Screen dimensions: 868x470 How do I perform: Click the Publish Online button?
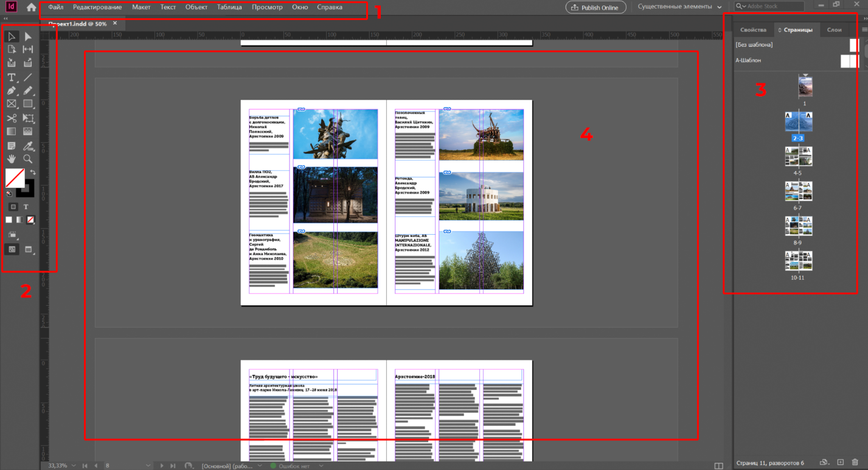coord(595,7)
